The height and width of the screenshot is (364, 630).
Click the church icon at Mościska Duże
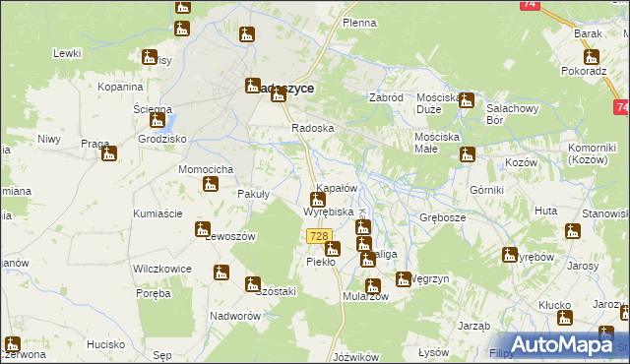tap(467, 100)
